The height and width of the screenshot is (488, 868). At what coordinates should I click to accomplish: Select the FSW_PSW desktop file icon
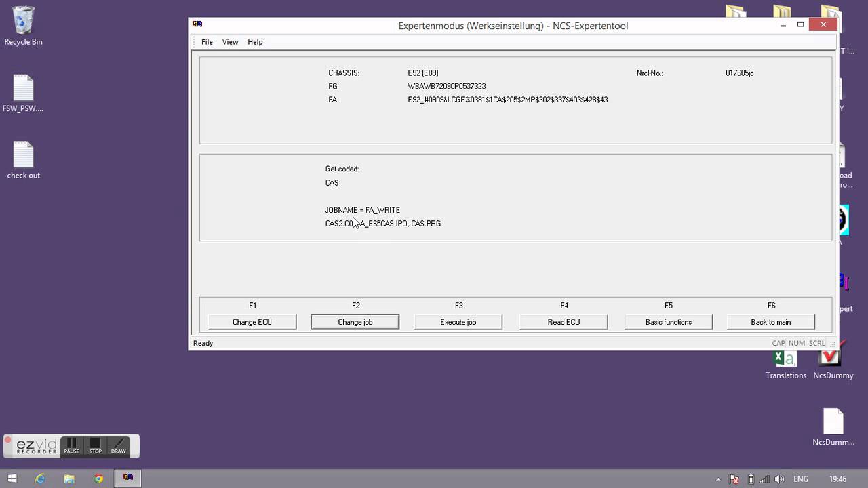click(23, 94)
